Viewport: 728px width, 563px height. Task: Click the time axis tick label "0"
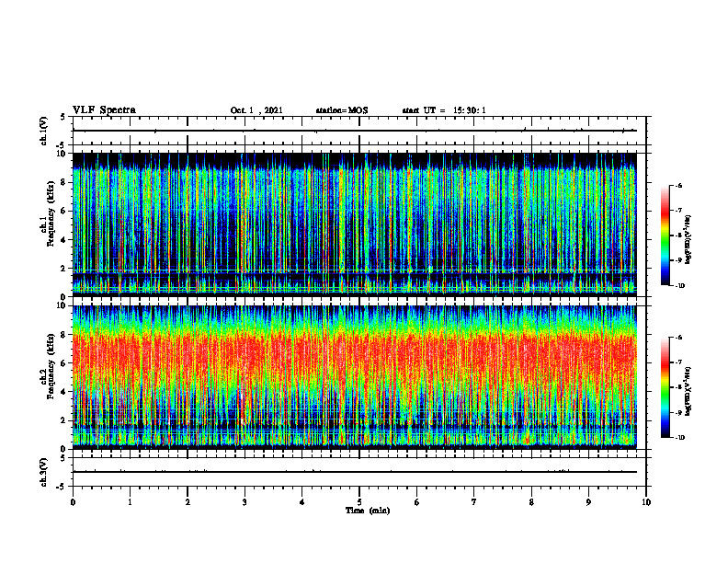point(73,502)
